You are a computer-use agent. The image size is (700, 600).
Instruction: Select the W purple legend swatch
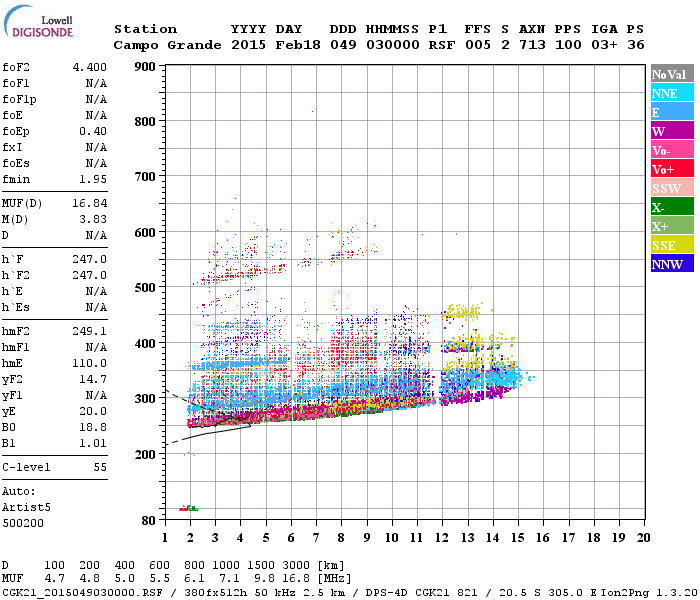click(672, 131)
